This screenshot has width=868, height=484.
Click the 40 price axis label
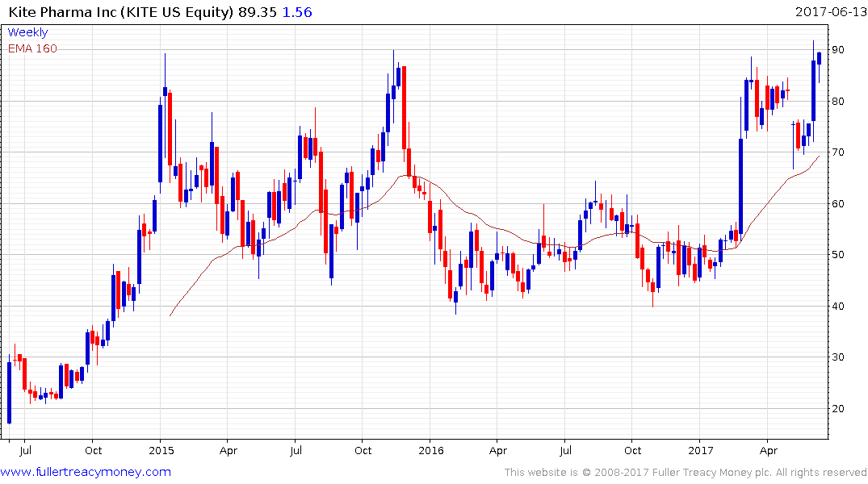(838, 306)
